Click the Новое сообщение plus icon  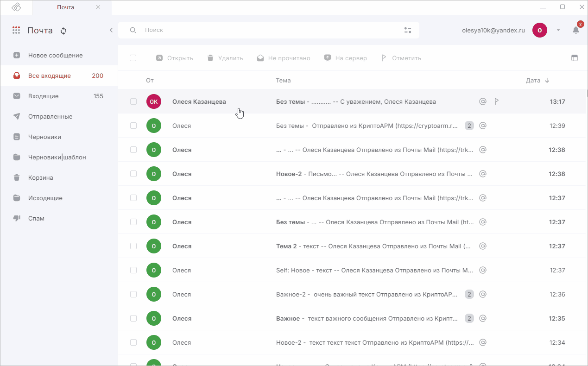coord(17,55)
